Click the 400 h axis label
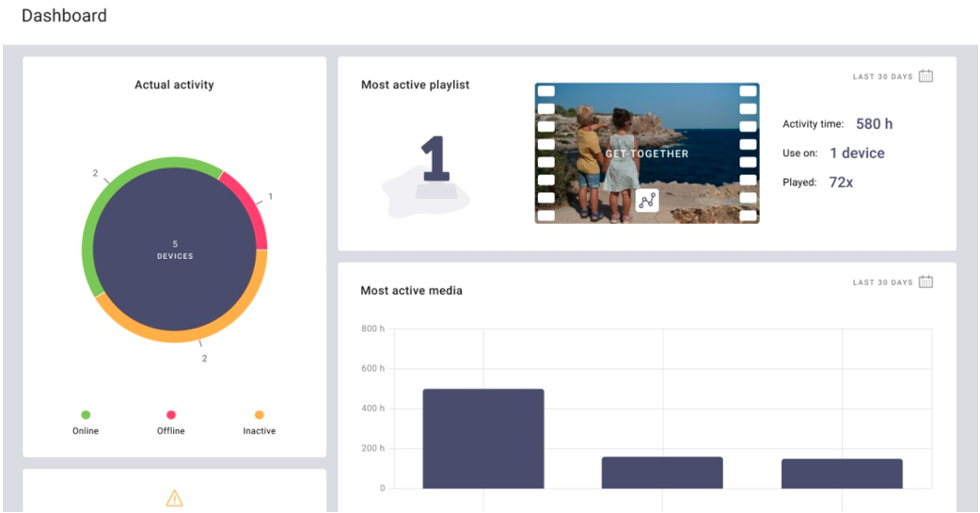This screenshot has height=513, width=980. coord(373,409)
